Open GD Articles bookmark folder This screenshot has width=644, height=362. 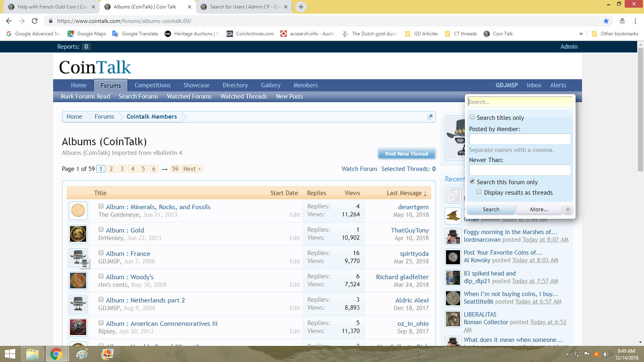point(421,34)
